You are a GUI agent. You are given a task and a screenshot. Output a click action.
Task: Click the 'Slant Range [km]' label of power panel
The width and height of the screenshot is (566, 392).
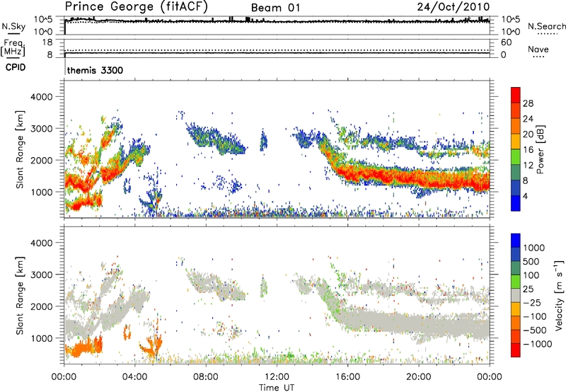(x=20, y=149)
